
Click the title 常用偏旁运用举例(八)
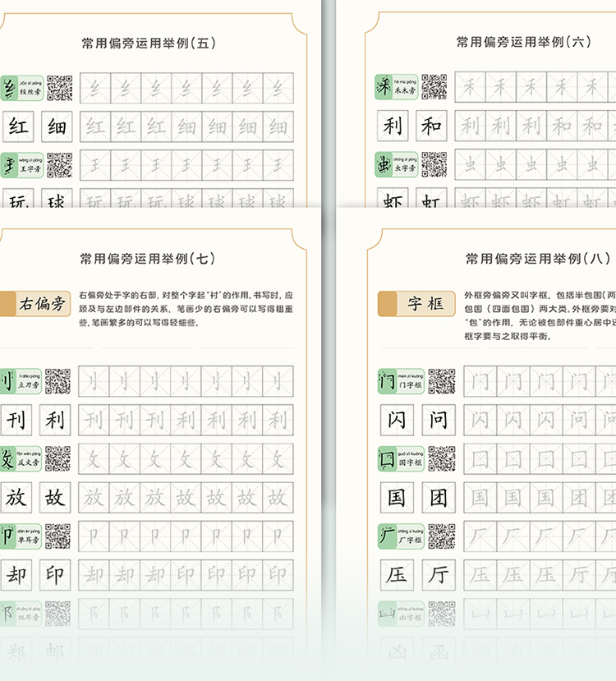click(538, 259)
